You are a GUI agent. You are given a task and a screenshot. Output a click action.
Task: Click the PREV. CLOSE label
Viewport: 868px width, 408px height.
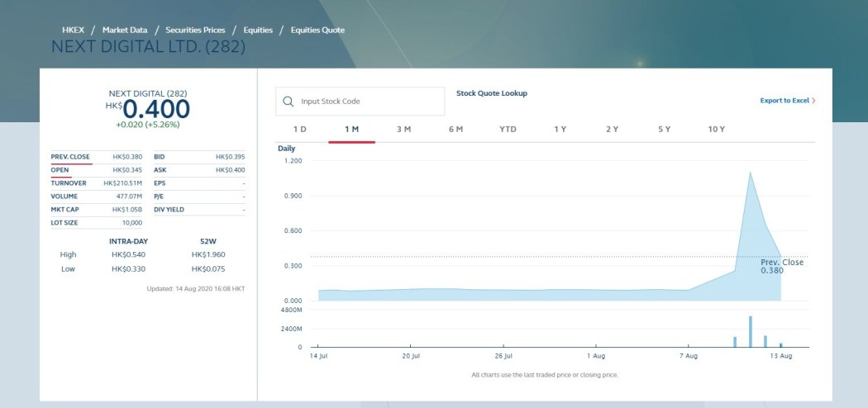[x=70, y=157]
